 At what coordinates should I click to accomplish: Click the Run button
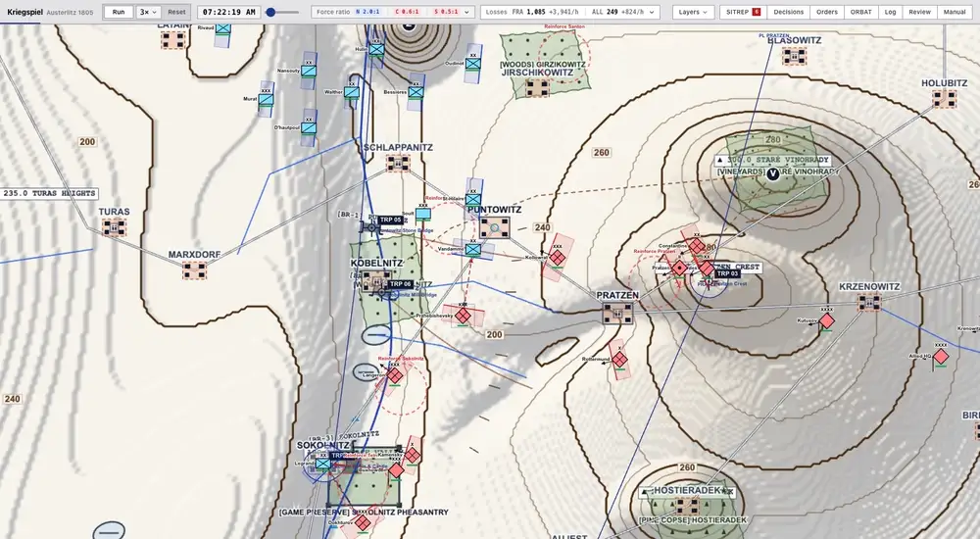[x=119, y=12]
